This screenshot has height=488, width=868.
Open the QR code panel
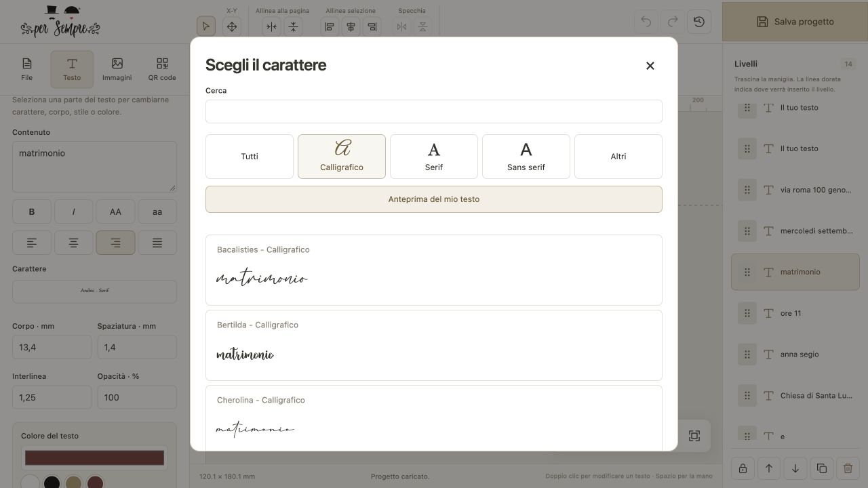(x=162, y=69)
